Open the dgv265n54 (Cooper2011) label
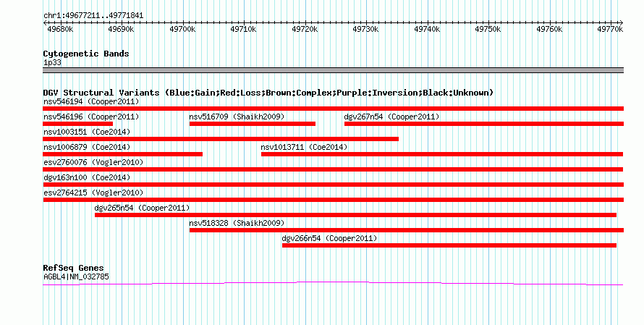644x325 pixels. tap(142, 208)
